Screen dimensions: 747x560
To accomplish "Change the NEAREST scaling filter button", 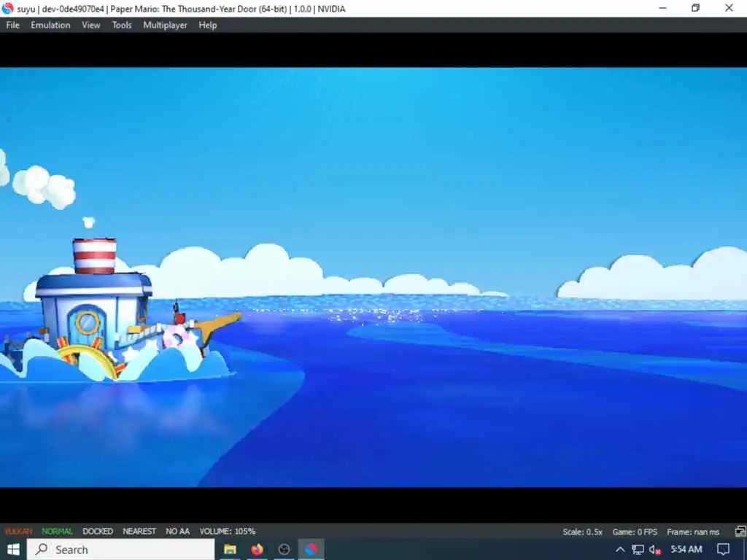I will click(139, 531).
